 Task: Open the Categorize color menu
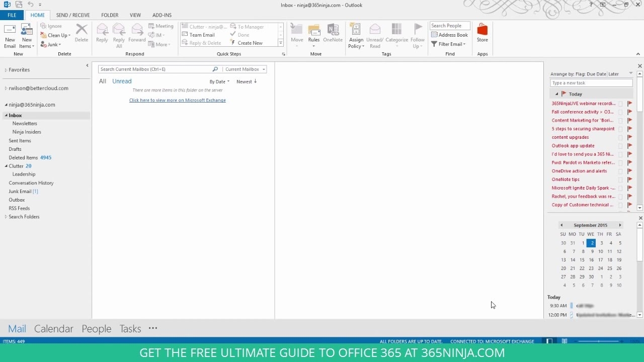396,36
